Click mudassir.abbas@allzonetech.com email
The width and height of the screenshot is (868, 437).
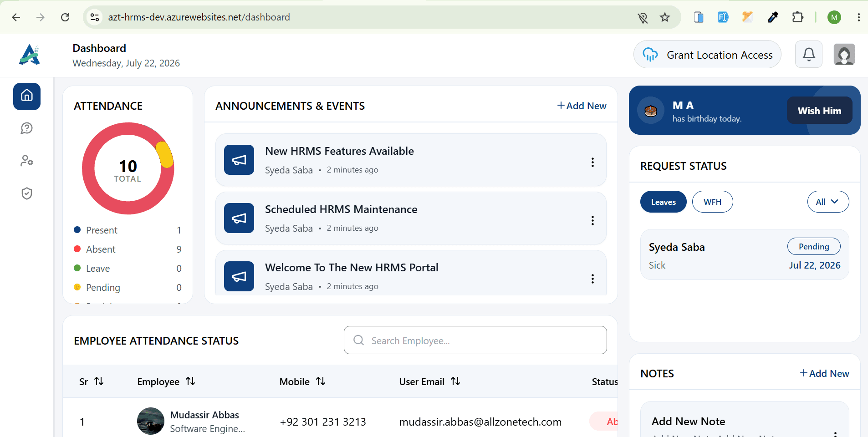480,422
